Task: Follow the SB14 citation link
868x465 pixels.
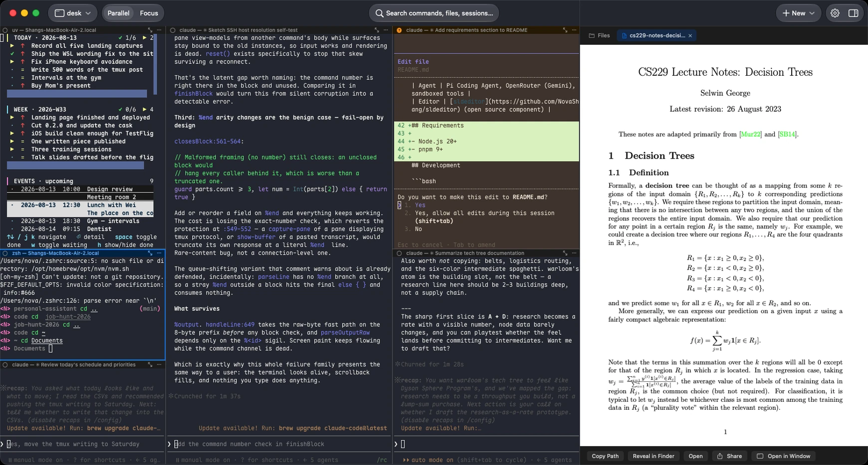Action: point(787,134)
